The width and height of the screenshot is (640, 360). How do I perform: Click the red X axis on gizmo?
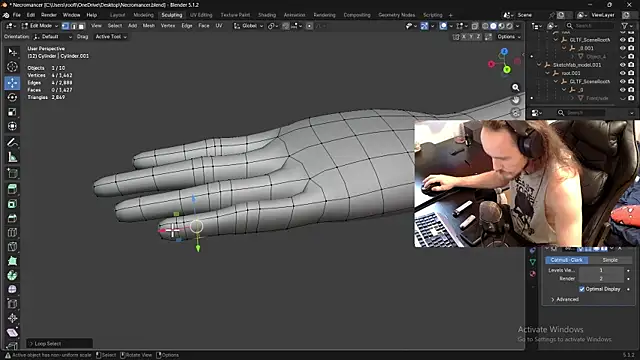tap(491, 64)
